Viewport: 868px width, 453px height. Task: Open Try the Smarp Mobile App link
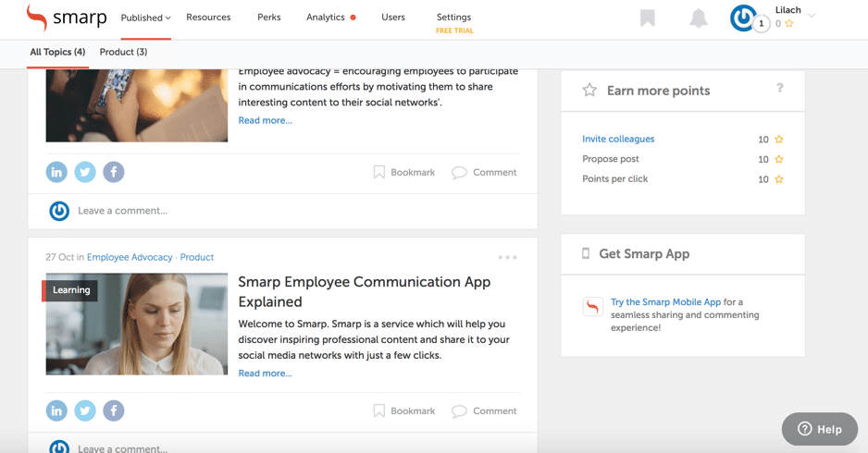click(x=665, y=302)
